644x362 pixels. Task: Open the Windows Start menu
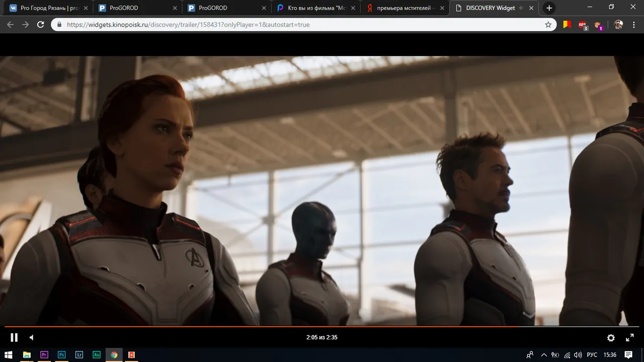pos(9,354)
